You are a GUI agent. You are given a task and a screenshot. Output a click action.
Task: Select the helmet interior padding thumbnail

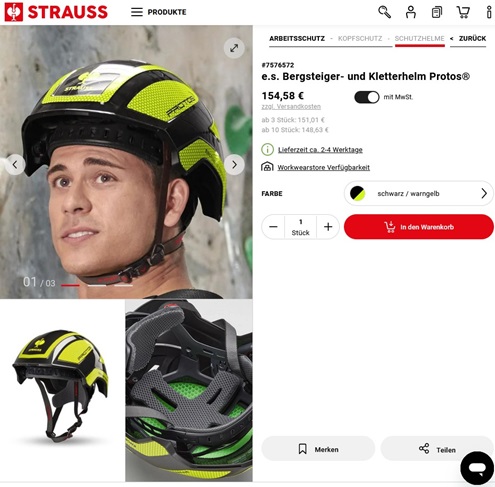click(189, 390)
